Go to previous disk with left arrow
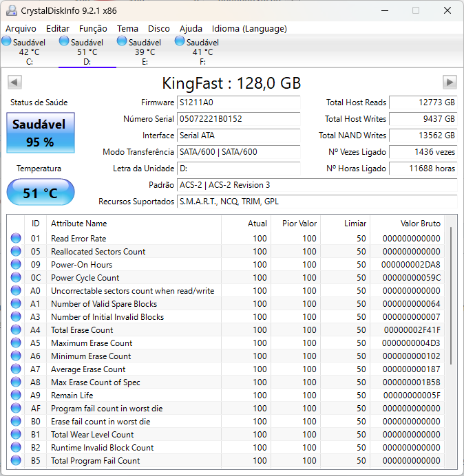This screenshot has height=476, width=464. pos(14,83)
